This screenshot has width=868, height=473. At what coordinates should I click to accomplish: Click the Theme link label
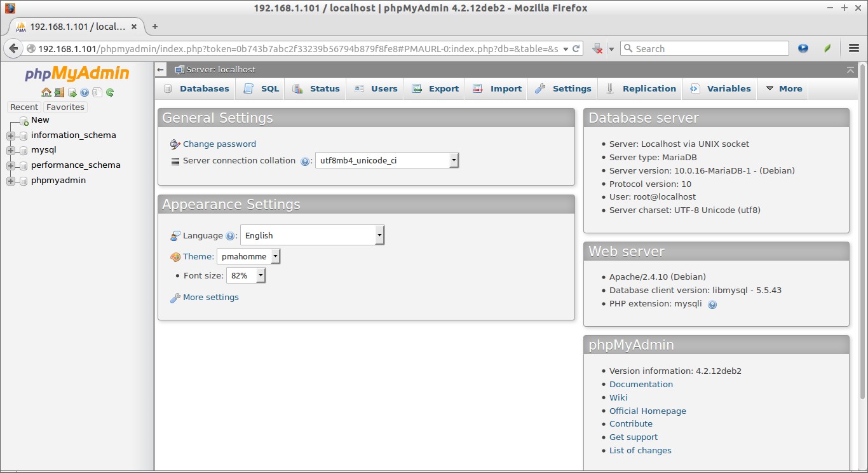click(198, 257)
